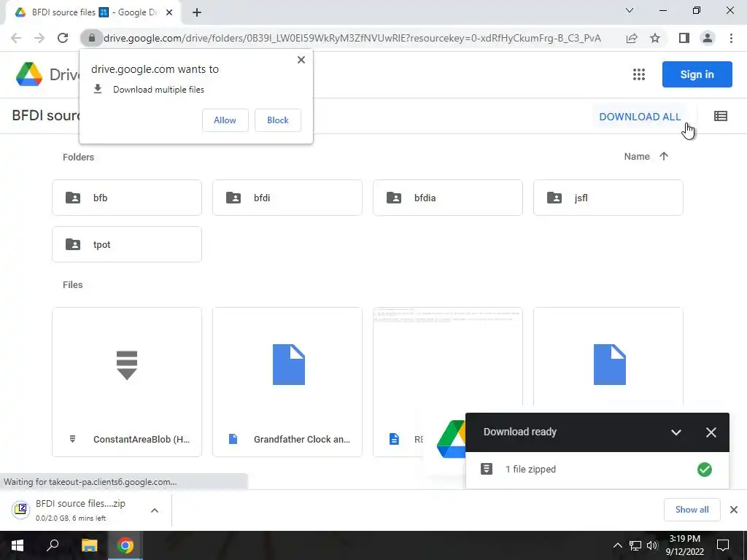
Task: Open the taskbar clock and date
Action: point(684,545)
